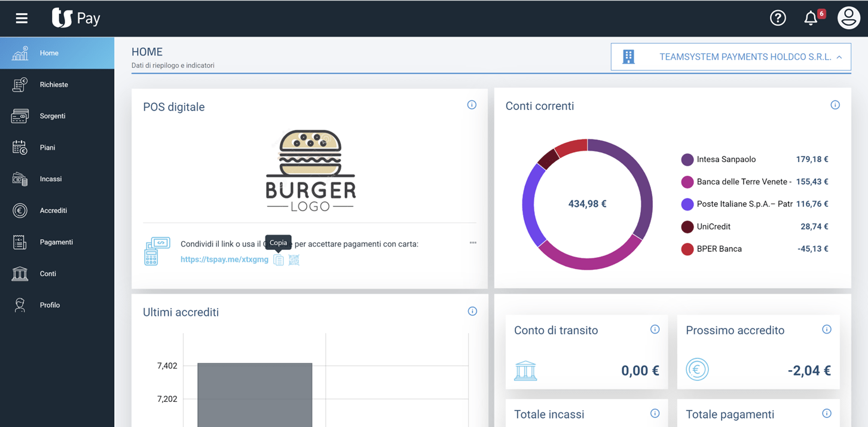Screen dimensions: 868x427
Task: Click the 7,202 axis label
Action: pos(167,399)
